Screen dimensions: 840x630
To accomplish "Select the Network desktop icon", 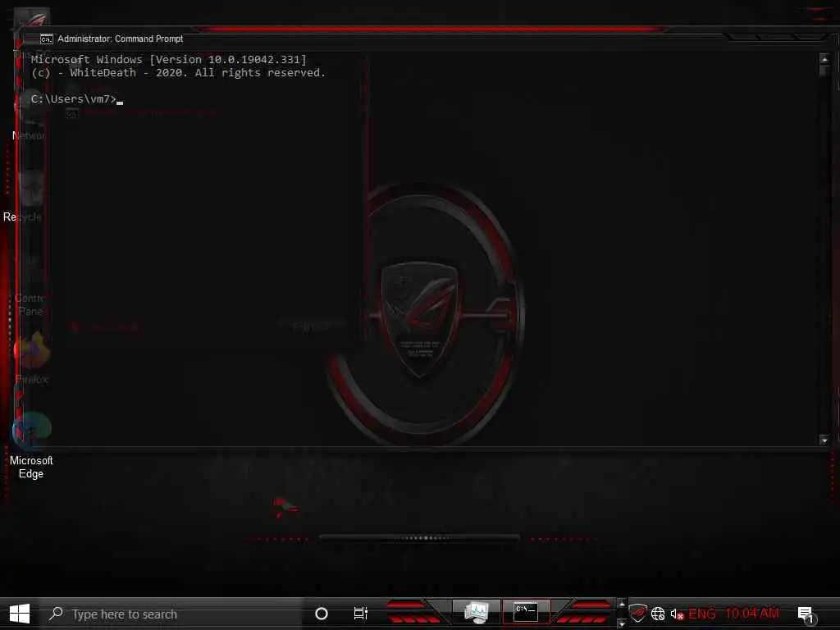I will 30,115.
